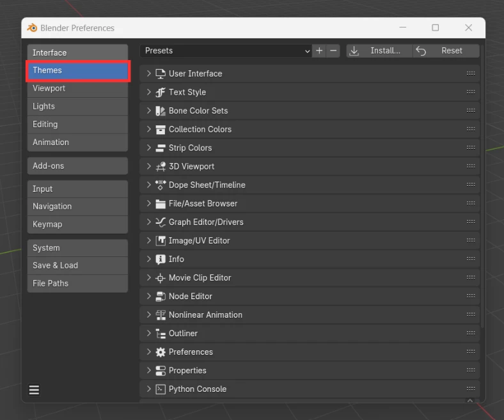The image size is (504, 420).
Task: Click the 3D Viewport icon
Action: 161,166
